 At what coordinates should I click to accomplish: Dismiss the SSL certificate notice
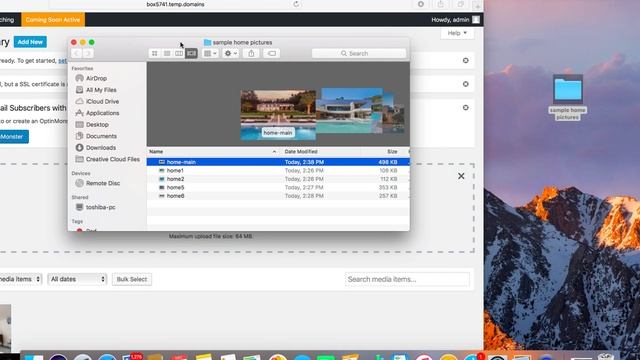tap(466, 84)
